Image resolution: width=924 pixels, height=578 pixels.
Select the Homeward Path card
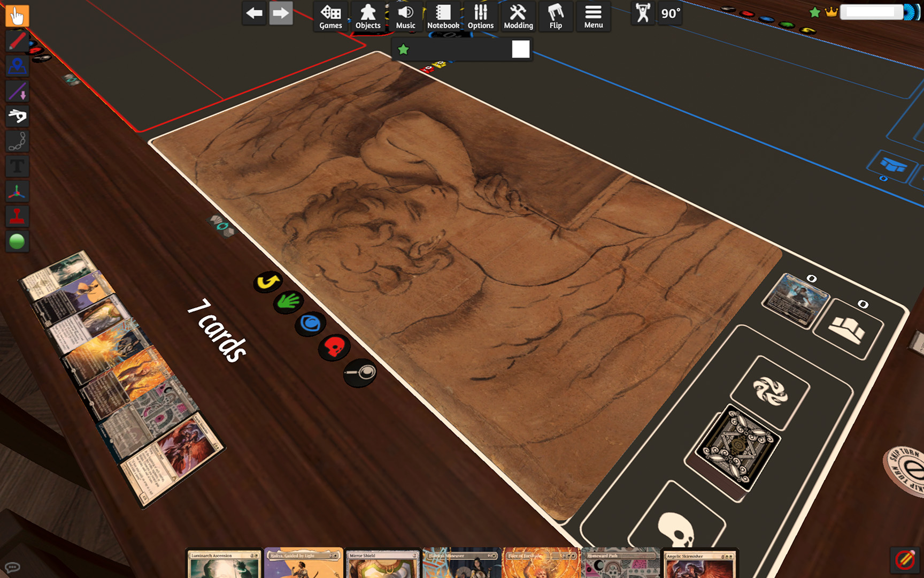[x=620, y=563]
